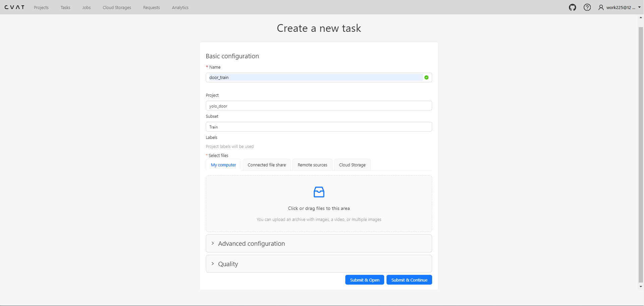The image size is (644, 306).
Task: Expand the Quality section
Action: pyautogui.click(x=319, y=264)
